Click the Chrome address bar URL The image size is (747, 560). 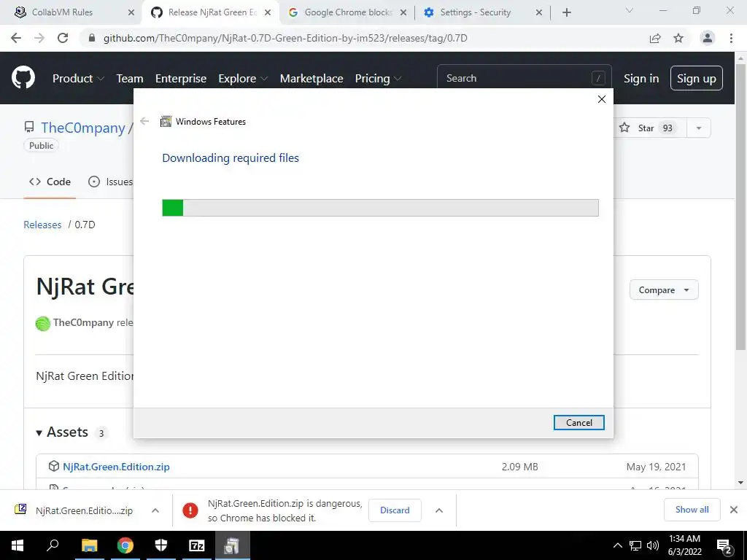pyautogui.click(x=285, y=38)
